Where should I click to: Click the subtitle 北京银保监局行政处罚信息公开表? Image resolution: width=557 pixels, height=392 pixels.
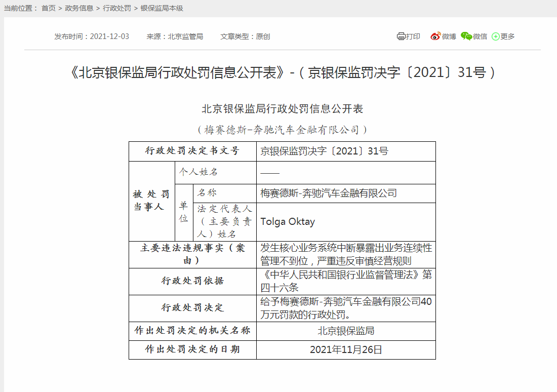282,109
